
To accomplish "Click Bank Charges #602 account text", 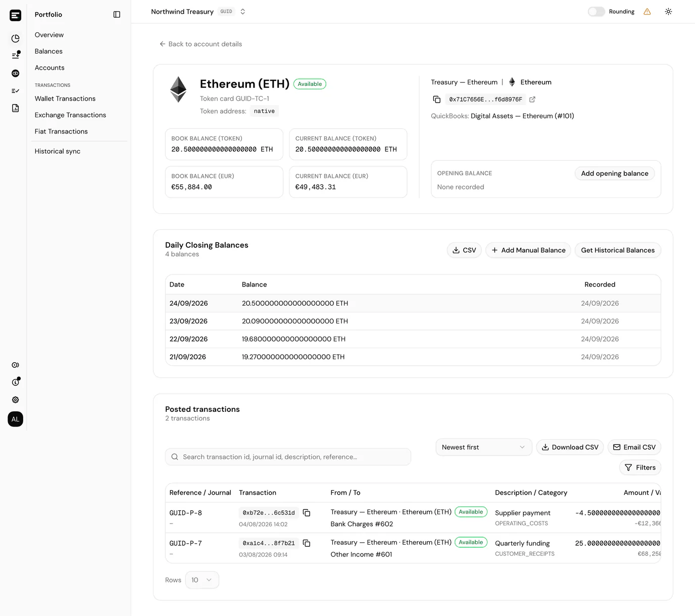I will [x=362, y=524].
